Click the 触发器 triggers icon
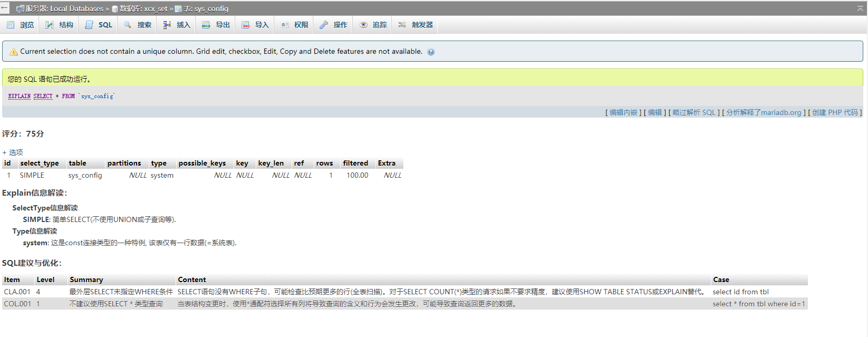868x337 pixels. click(x=402, y=25)
